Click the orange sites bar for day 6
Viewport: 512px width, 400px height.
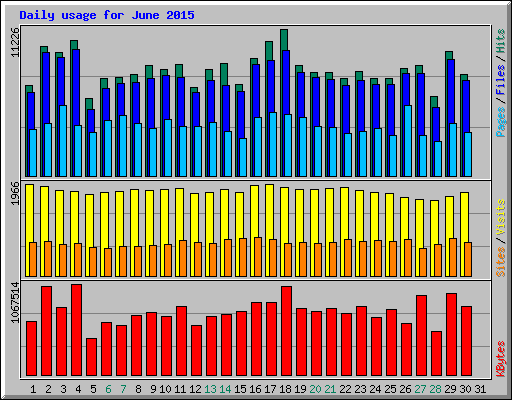click(108, 262)
